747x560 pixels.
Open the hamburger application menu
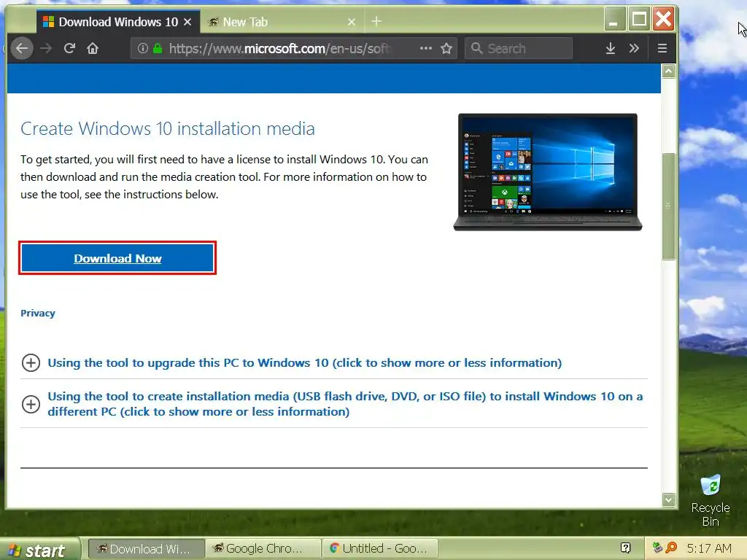click(x=662, y=48)
